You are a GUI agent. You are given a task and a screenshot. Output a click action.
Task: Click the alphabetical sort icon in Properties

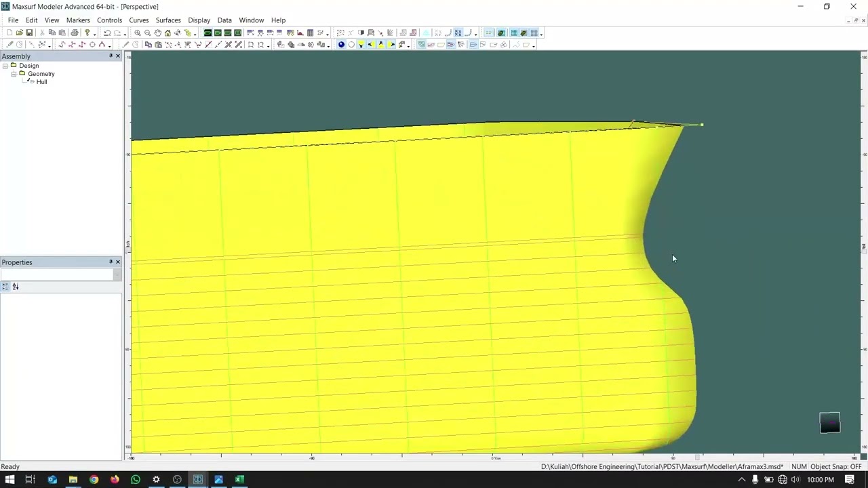point(16,287)
